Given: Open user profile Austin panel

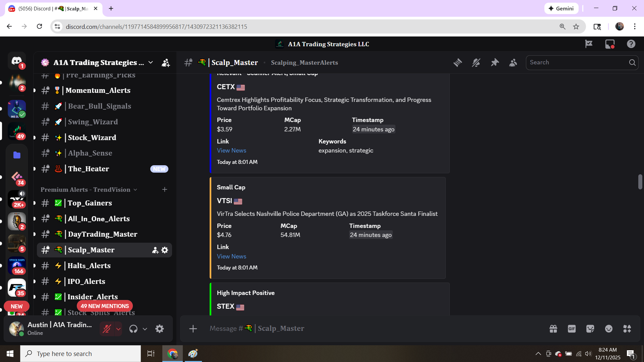Looking at the screenshot, I should pyautogui.click(x=52, y=329).
